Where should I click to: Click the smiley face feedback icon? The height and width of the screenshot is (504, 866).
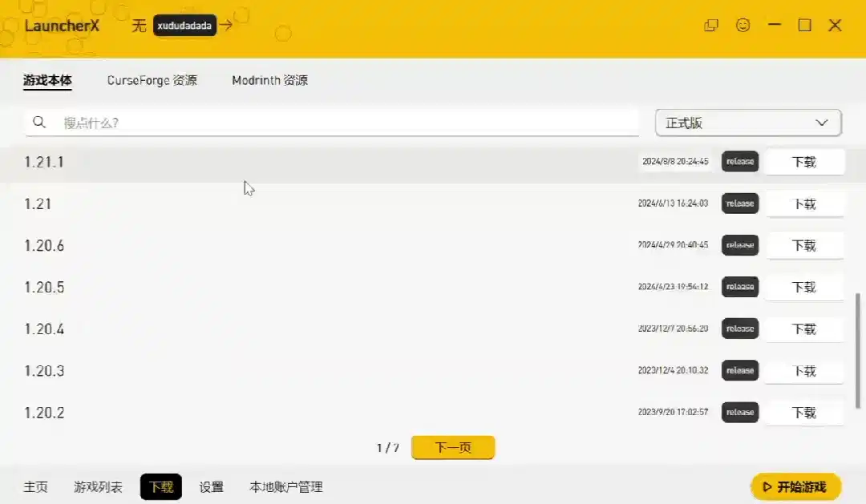tap(743, 25)
